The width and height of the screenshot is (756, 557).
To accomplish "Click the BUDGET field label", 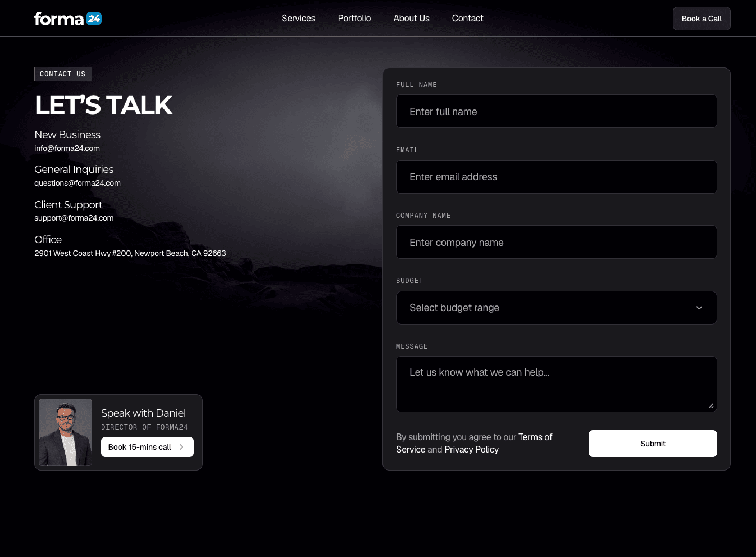I will (409, 281).
